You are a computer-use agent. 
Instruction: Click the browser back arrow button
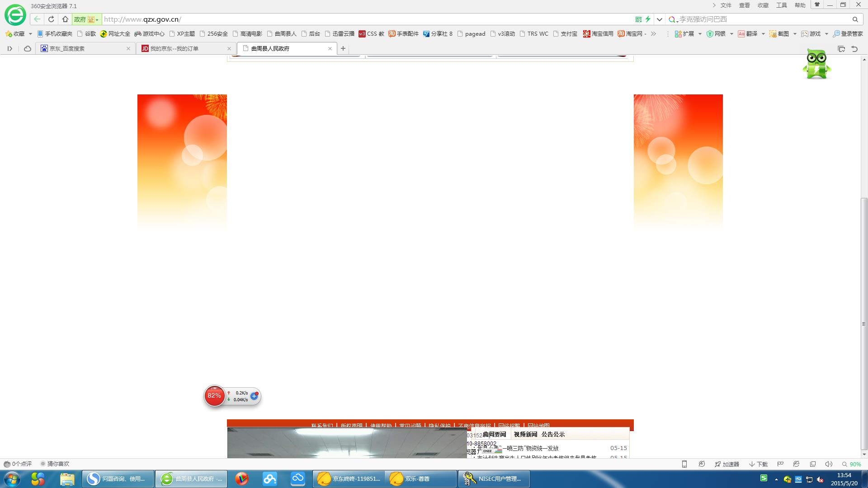[x=37, y=19]
